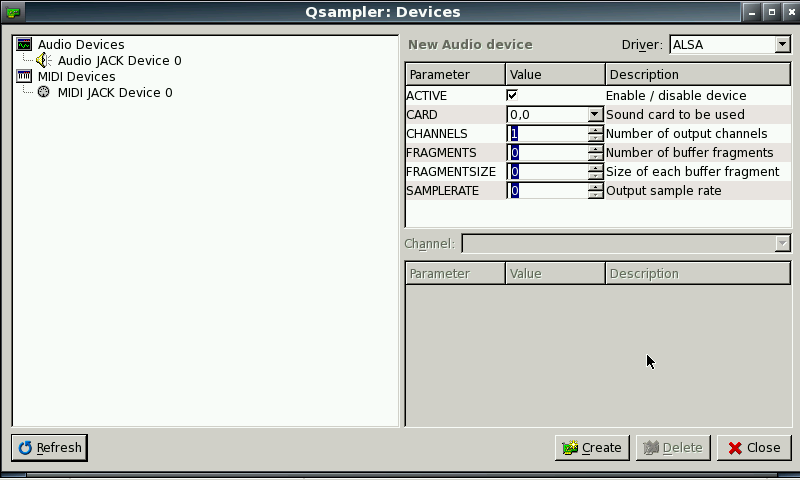This screenshot has width=800, height=480.
Task: Click the Description column header in the channel table
Action: [x=697, y=273]
